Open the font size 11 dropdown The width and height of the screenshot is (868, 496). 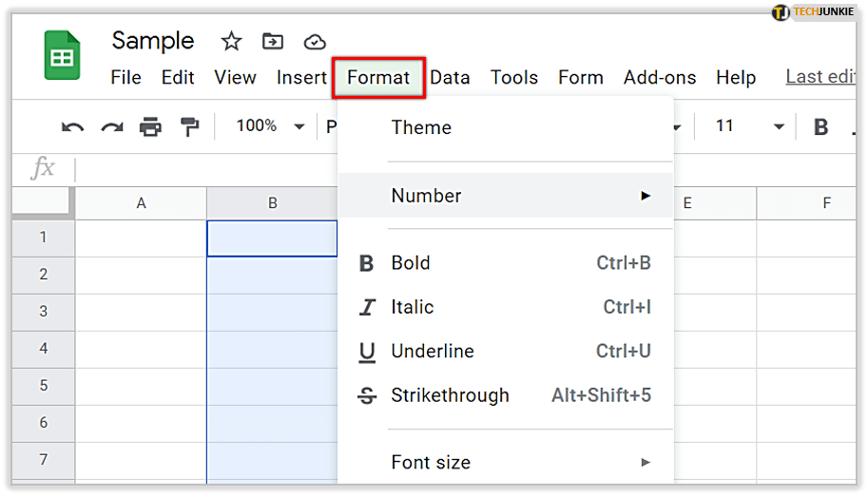[749, 126]
